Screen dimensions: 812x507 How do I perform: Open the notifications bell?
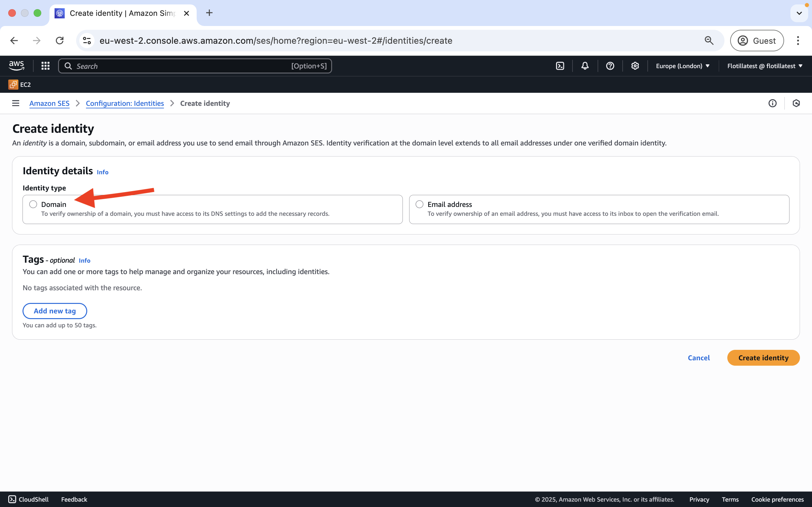point(585,66)
